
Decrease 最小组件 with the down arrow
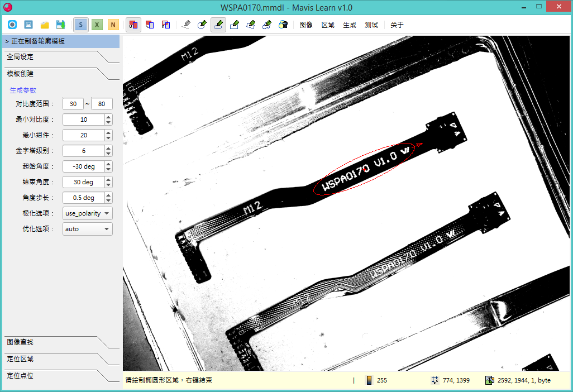(x=108, y=138)
